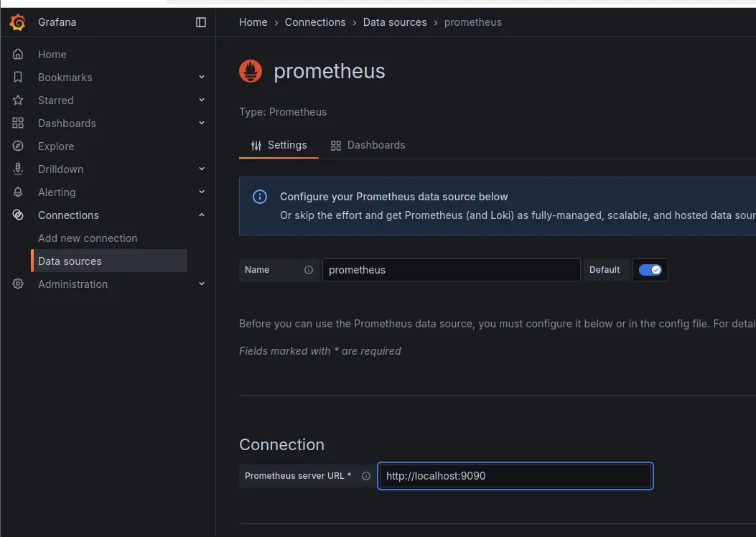Click the Dashboards grid icon in sidebar
This screenshot has height=537, width=756.
click(18, 123)
